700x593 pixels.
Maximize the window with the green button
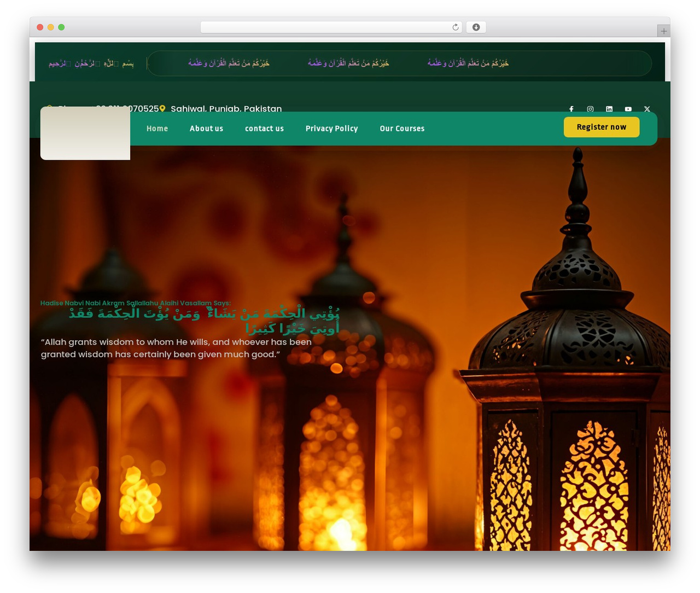point(61,27)
